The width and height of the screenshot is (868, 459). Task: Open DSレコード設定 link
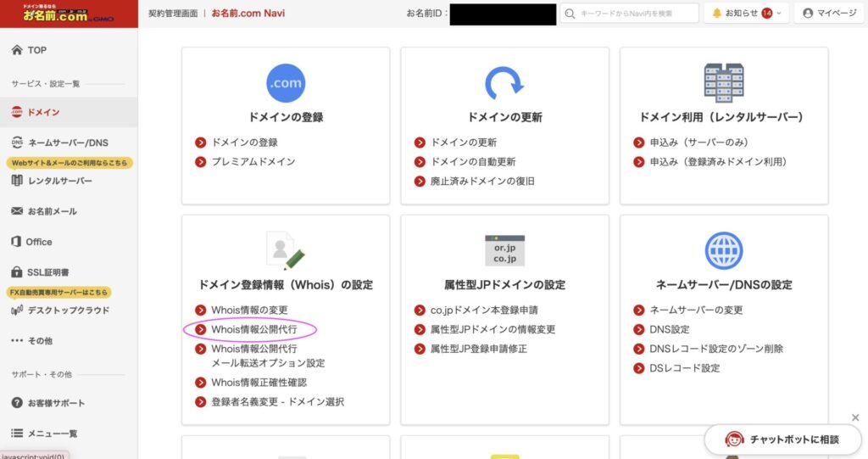[685, 368]
